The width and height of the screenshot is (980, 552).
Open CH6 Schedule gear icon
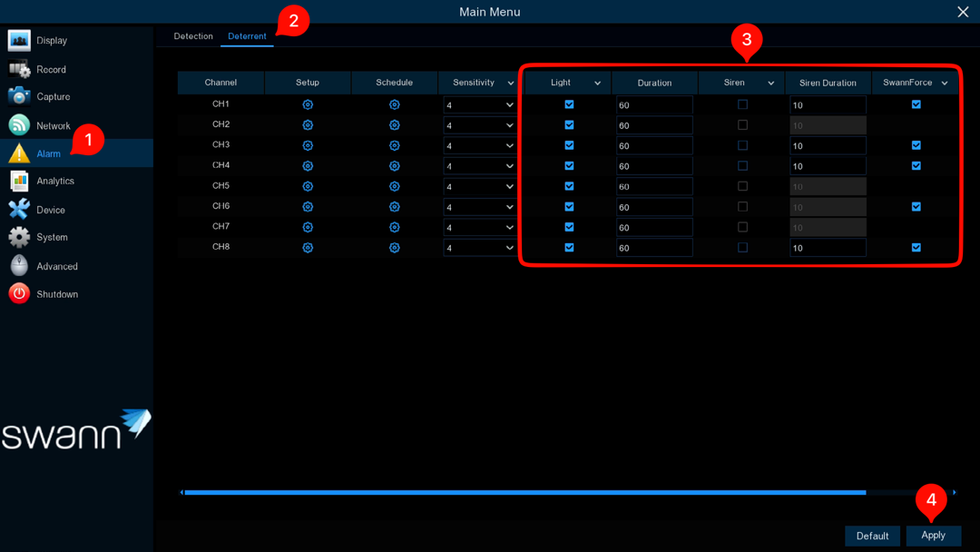pyautogui.click(x=395, y=207)
